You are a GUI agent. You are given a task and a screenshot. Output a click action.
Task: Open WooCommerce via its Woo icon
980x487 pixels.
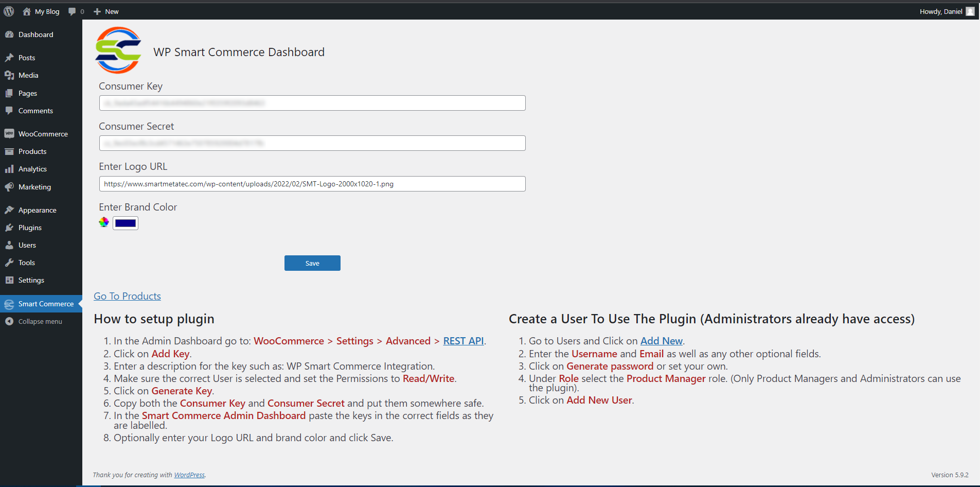coord(9,134)
